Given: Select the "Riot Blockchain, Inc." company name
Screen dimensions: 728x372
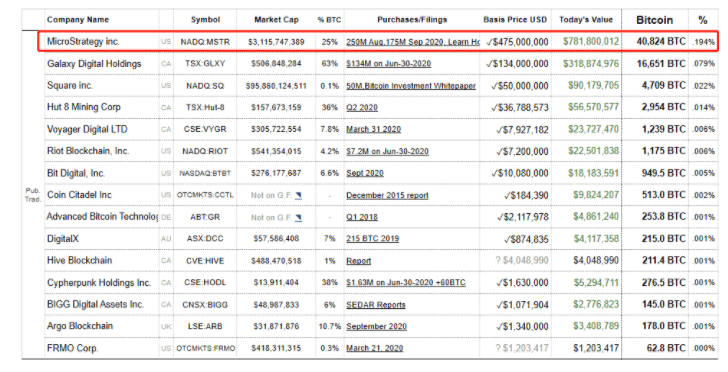Looking at the screenshot, I should pos(88,151).
